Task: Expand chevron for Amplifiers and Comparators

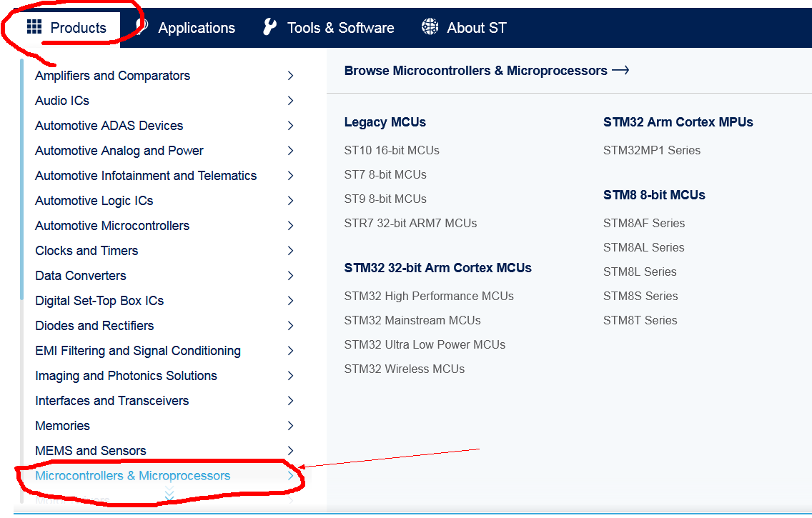Action: click(x=290, y=76)
